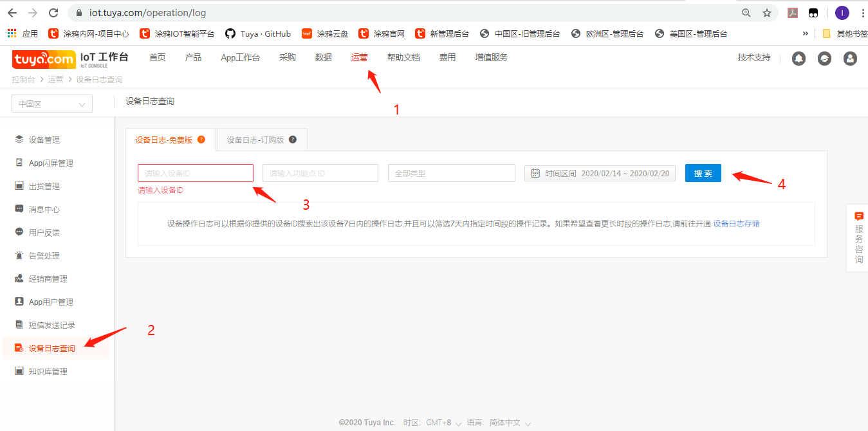Screen dimensions: 868x431
Task: Open the Chrome profile avatar
Action: [x=842, y=13]
